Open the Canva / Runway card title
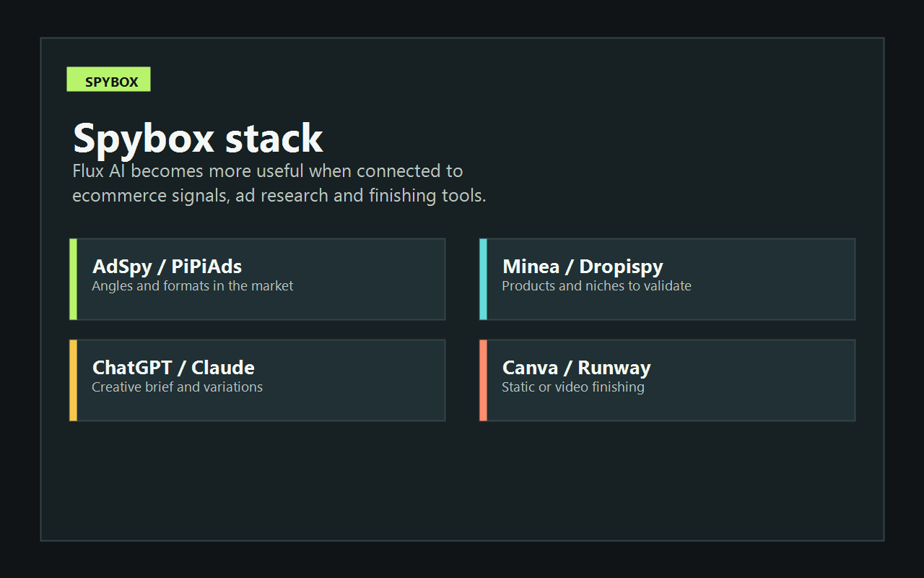924x578 pixels. pyautogui.click(x=577, y=368)
